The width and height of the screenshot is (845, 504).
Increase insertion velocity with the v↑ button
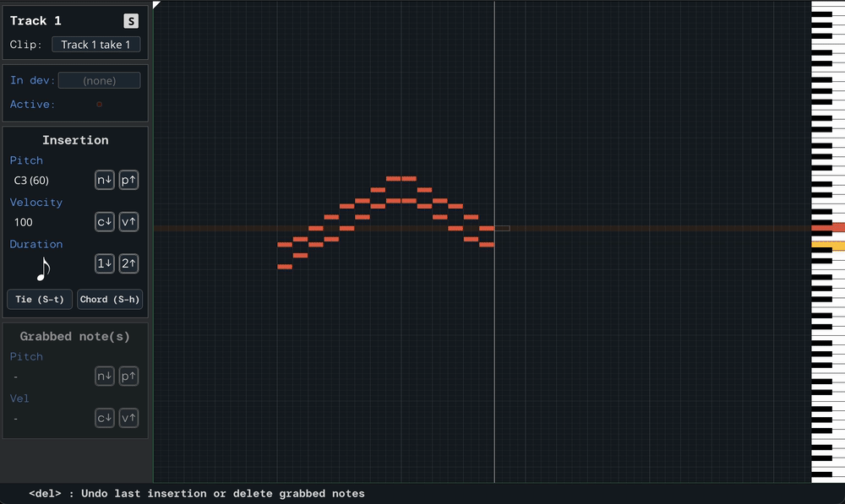click(128, 222)
